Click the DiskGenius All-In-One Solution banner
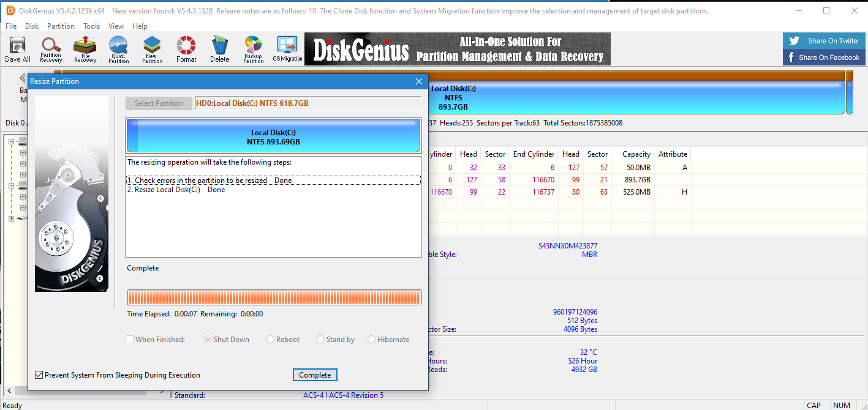This screenshot has width=868, height=410. (458, 49)
